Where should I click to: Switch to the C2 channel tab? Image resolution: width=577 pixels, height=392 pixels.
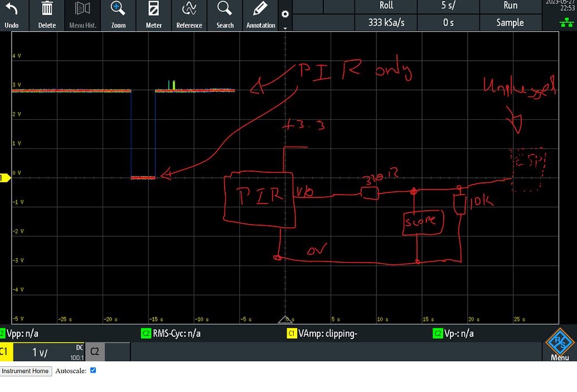click(x=94, y=351)
